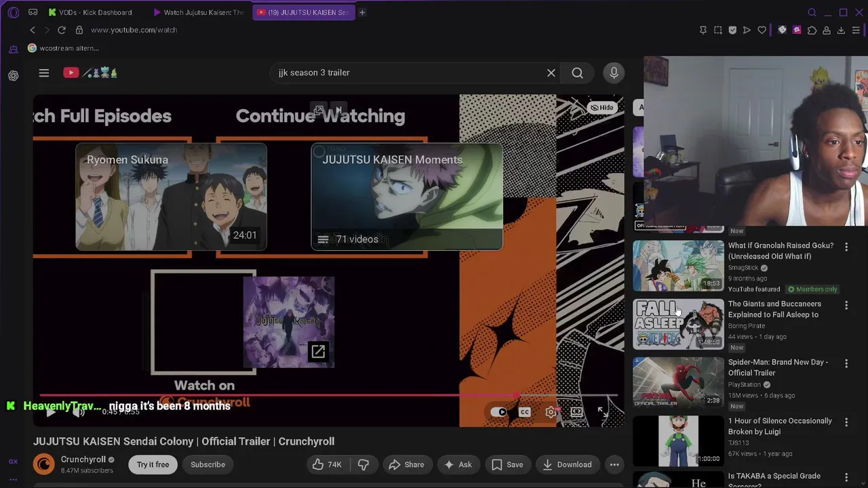Click the Try it free button
868x488 pixels.
pos(153,464)
